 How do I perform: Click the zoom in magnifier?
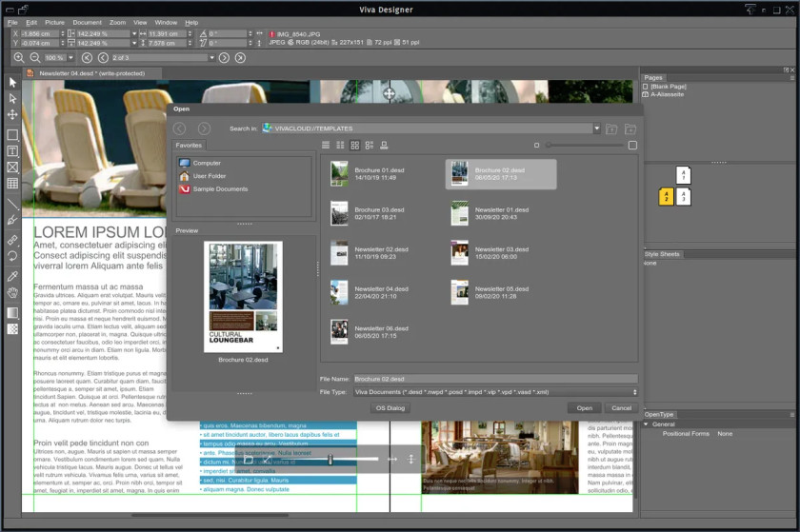tap(19, 58)
